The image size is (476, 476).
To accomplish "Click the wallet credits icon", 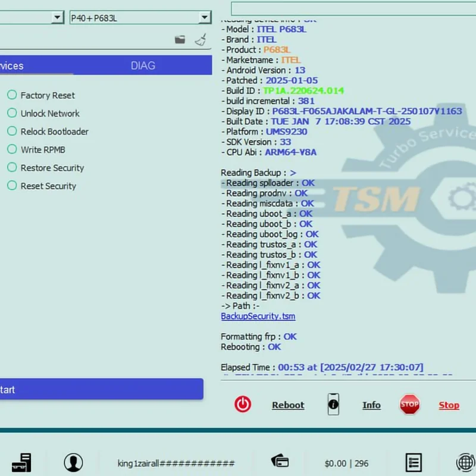I will 280,461.
